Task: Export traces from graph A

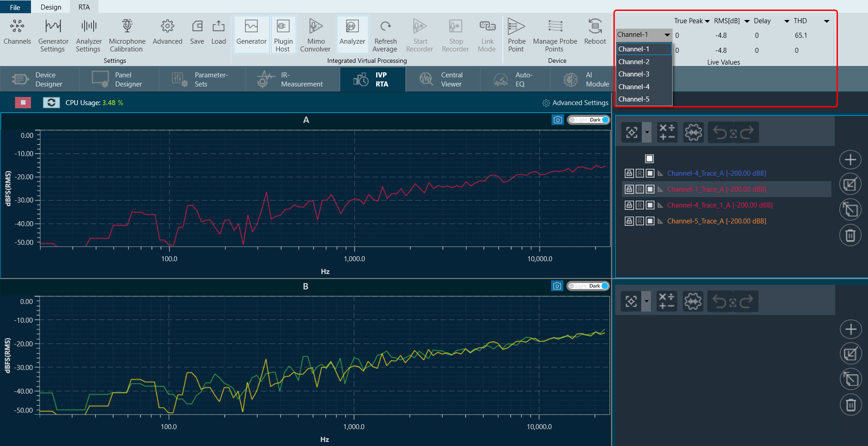Action: [x=850, y=210]
